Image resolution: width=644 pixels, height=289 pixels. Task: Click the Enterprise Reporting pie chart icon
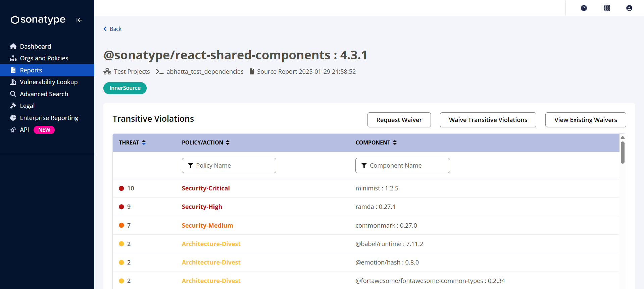13,118
